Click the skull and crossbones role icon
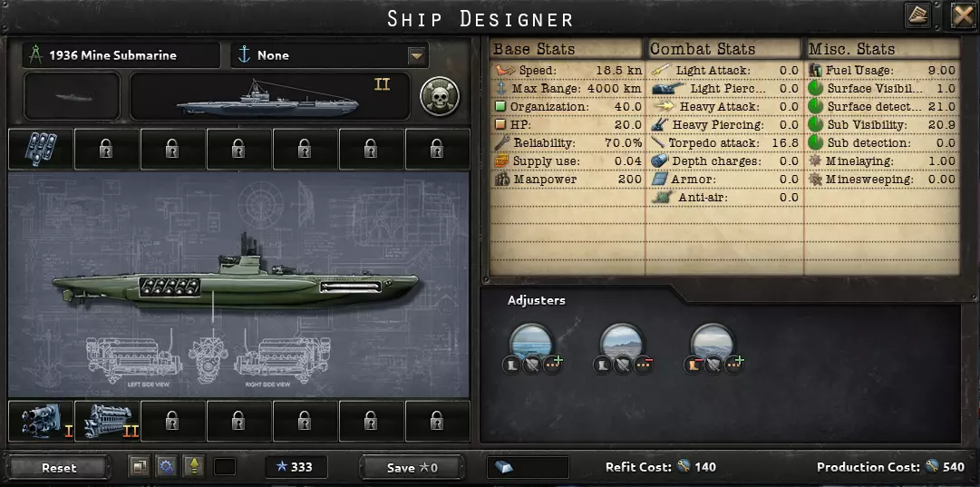Viewport: 980px width, 487px height. point(440,95)
